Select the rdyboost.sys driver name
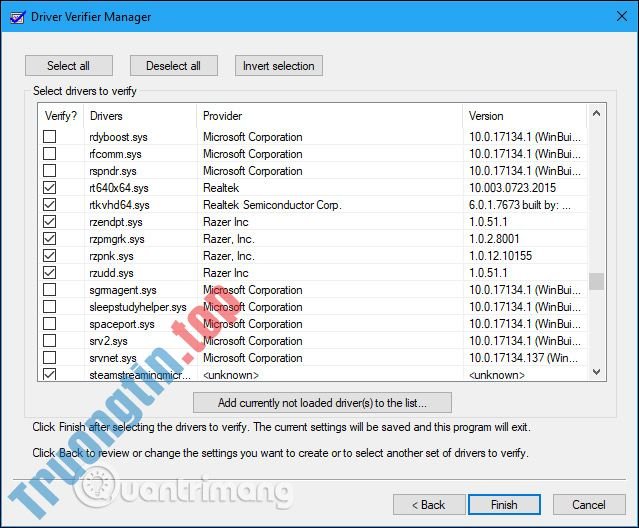The image size is (639, 528). coord(119,137)
